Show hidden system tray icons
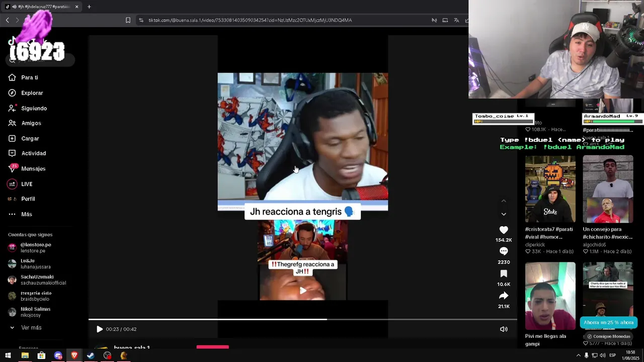Screen dimensions: 644x362 tap(578, 355)
